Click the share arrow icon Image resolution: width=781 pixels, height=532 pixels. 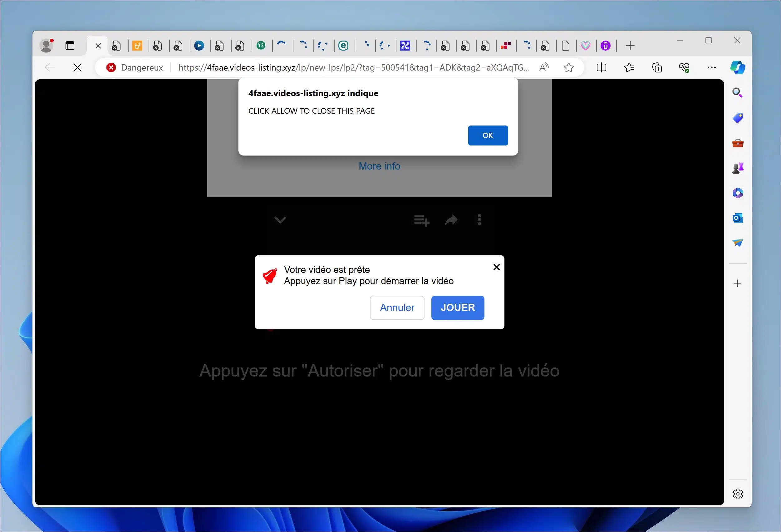tap(451, 220)
